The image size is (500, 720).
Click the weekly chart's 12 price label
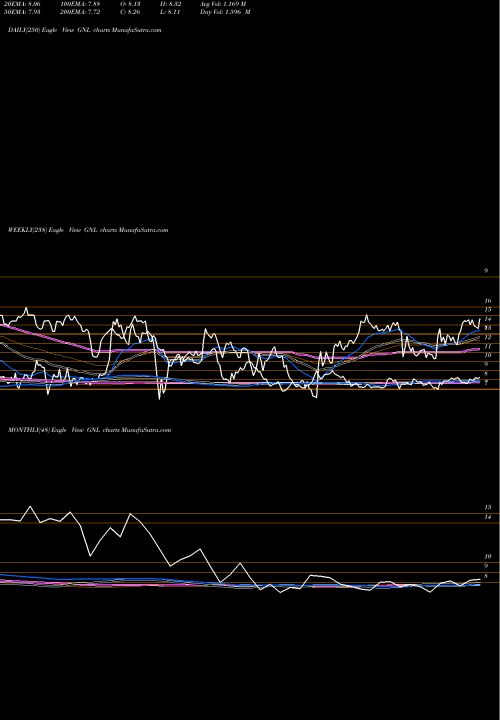point(488,337)
